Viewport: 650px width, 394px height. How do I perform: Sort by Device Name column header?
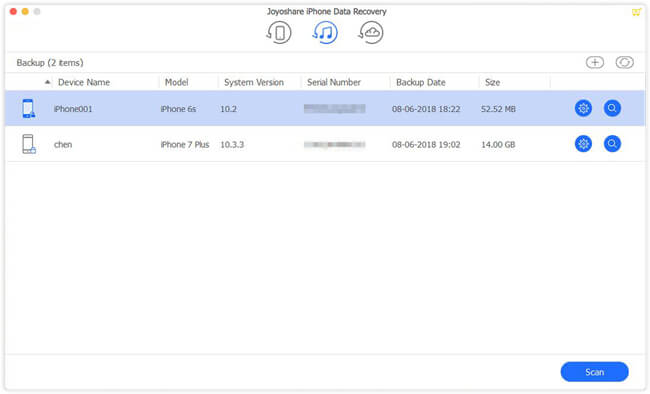[x=84, y=82]
